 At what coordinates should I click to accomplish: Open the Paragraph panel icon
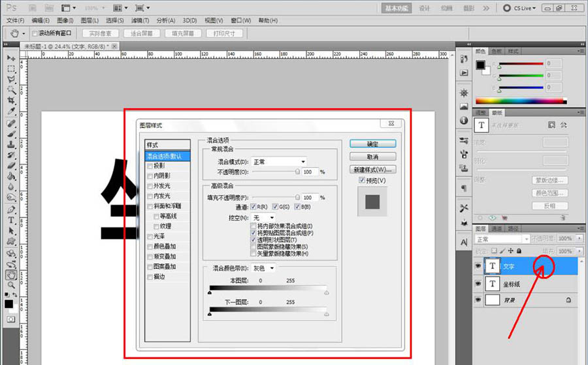click(464, 188)
